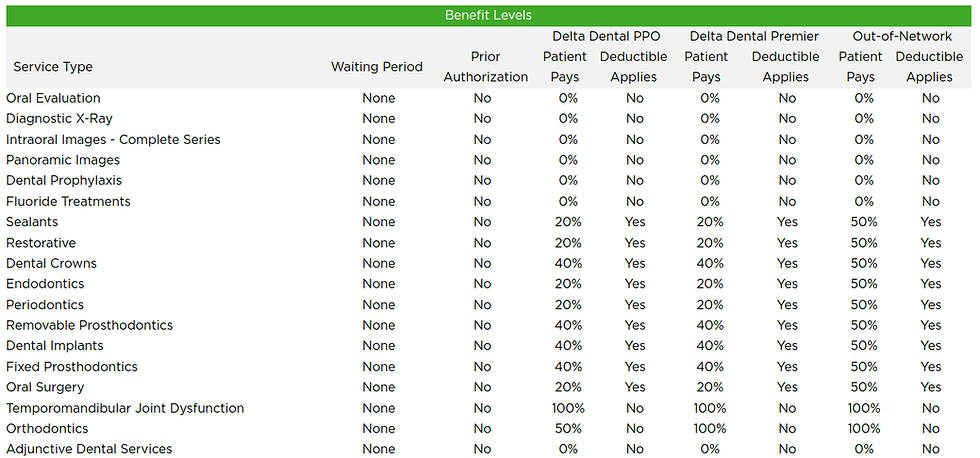Select the Oral Surgery row label
Image resolution: width=980 pixels, height=458 pixels.
[x=45, y=387]
